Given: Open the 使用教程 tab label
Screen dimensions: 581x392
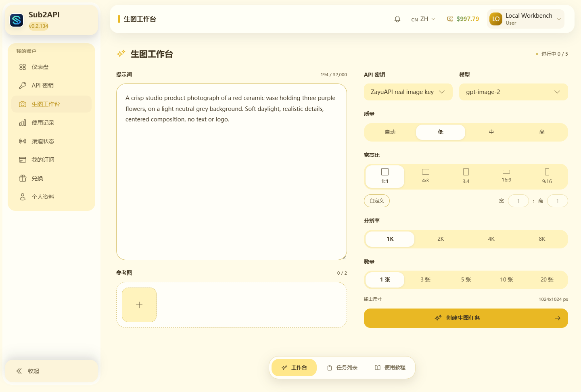Looking at the screenshot, I should pyautogui.click(x=395, y=368).
